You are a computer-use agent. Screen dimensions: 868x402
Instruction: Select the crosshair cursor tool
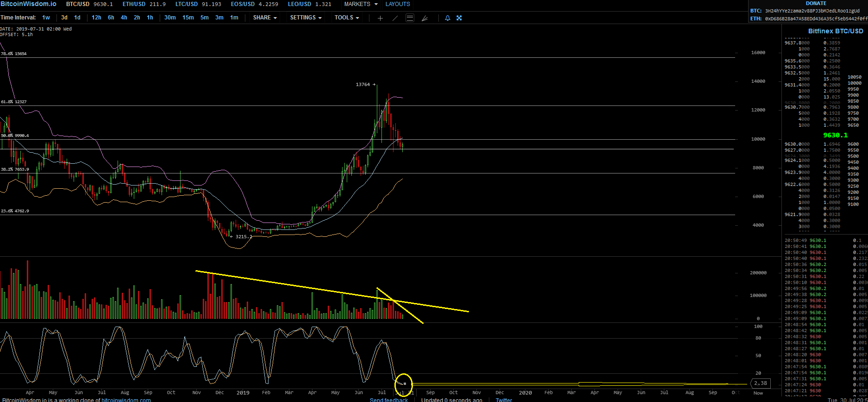380,18
